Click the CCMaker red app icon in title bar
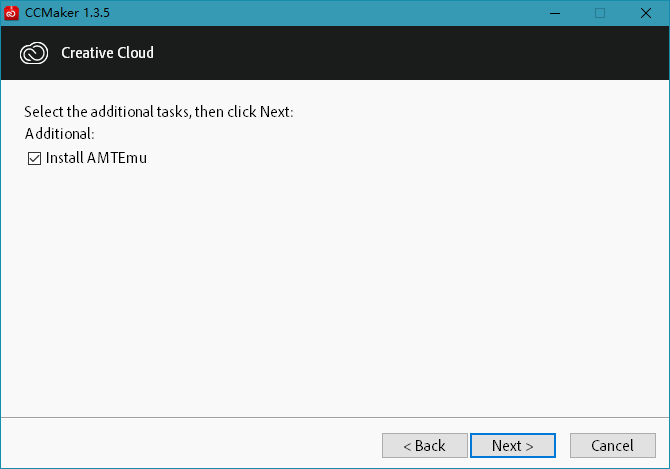 [x=11, y=13]
